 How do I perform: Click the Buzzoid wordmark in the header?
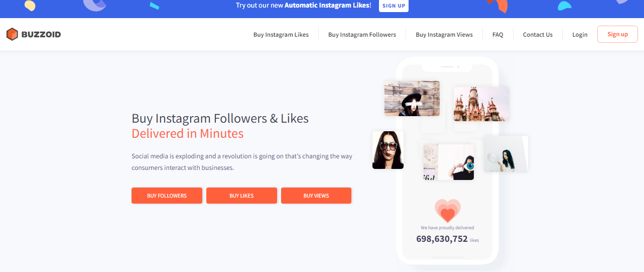(41, 35)
